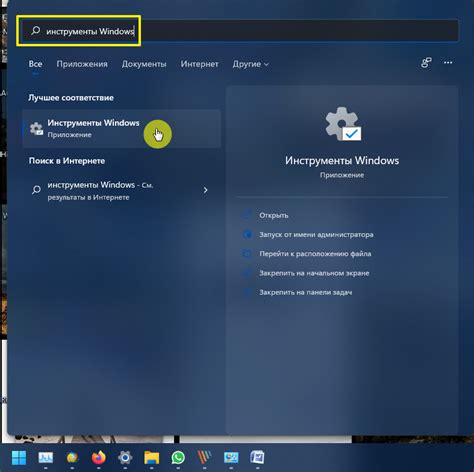Switch to the Документы tab
The height and width of the screenshot is (472, 474).
pyautogui.click(x=144, y=64)
